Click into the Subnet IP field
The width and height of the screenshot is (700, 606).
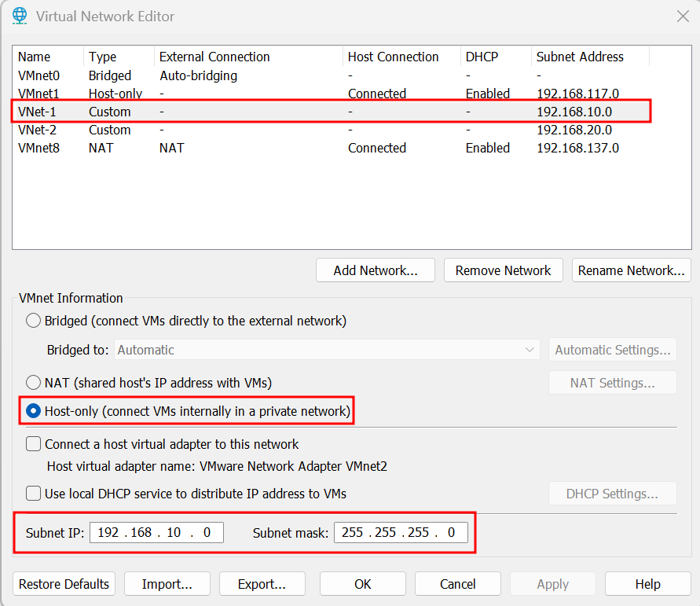coord(156,532)
